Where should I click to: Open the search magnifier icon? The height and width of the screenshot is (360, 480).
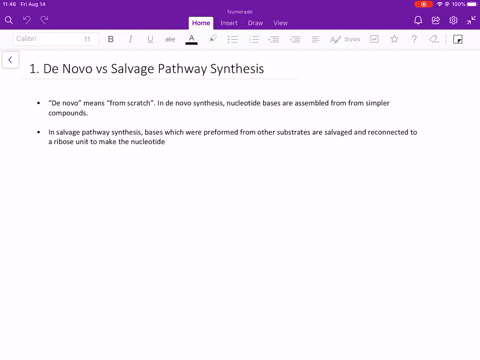point(9,20)
